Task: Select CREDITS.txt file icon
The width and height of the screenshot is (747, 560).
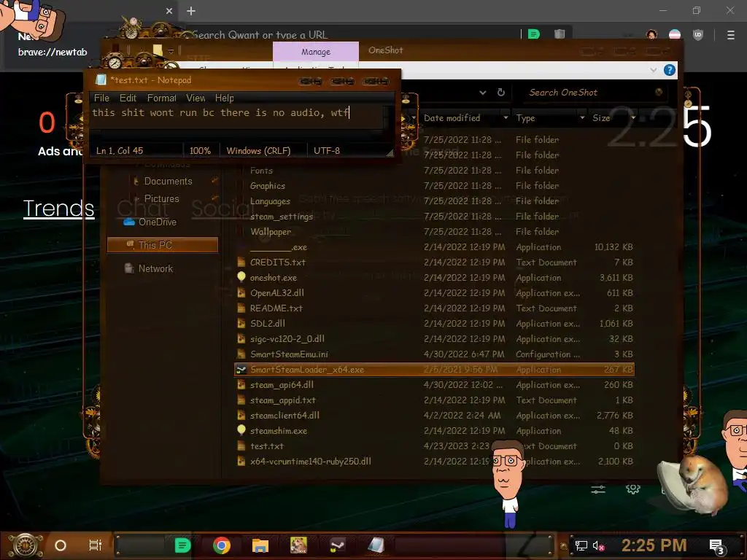Action: point(241,262)
